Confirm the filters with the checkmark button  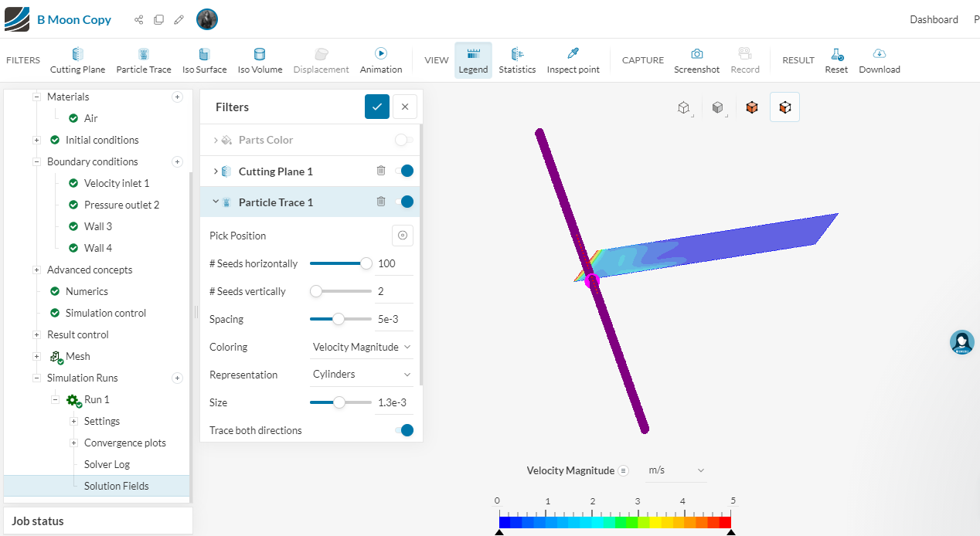coord(377,107)
